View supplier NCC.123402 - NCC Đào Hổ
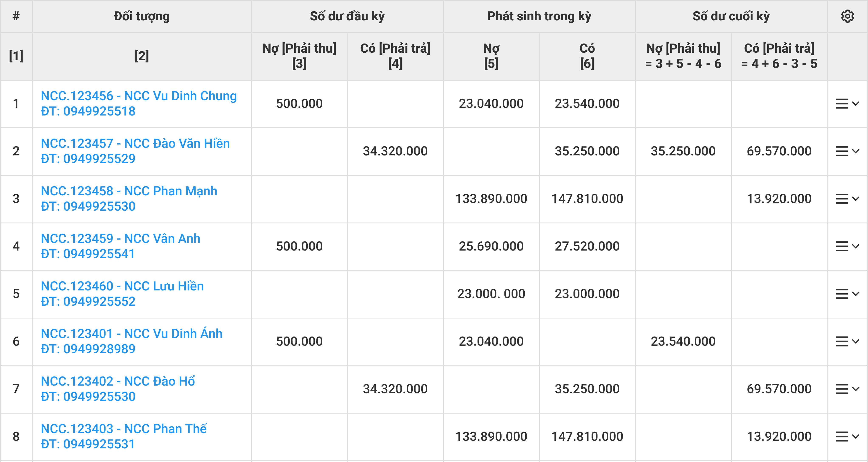The image size is (868, 462). pyautogui.click(x=118, y=381)
